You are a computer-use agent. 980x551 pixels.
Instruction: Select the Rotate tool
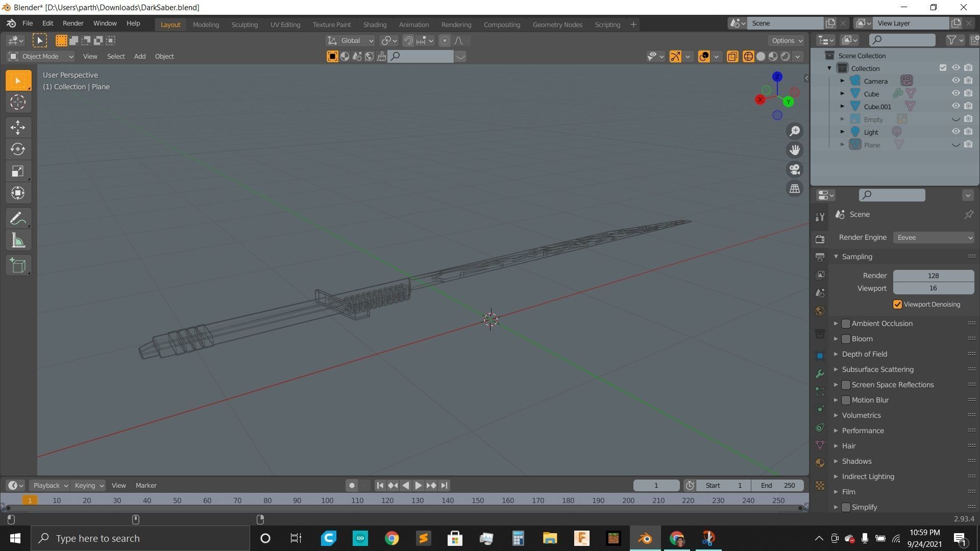click(x=18, y=149)
